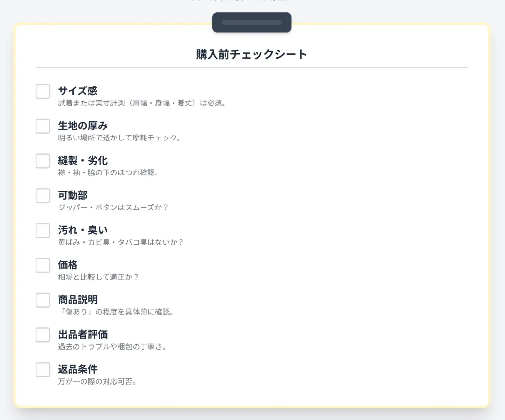Image resolution: width=505 pixels, height=420 pixels.
Task: Check the サイズ感 checkbox
Action: click(43, 91)
